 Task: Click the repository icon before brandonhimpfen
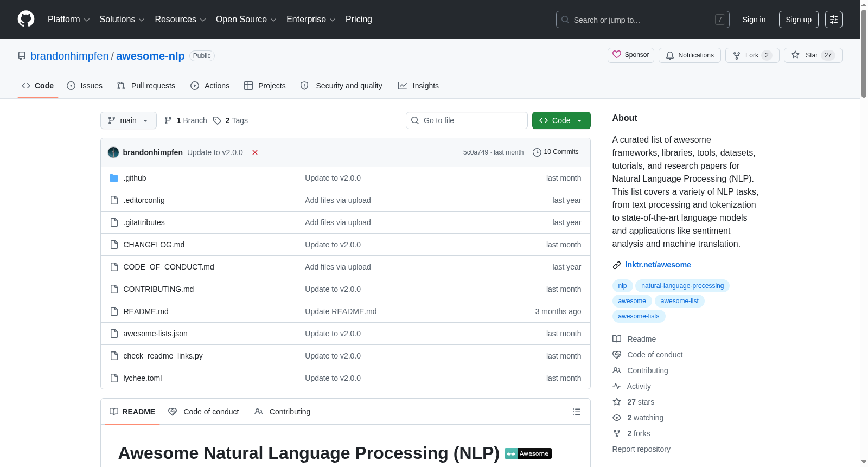pyautogui.click(x=22, y=56)
